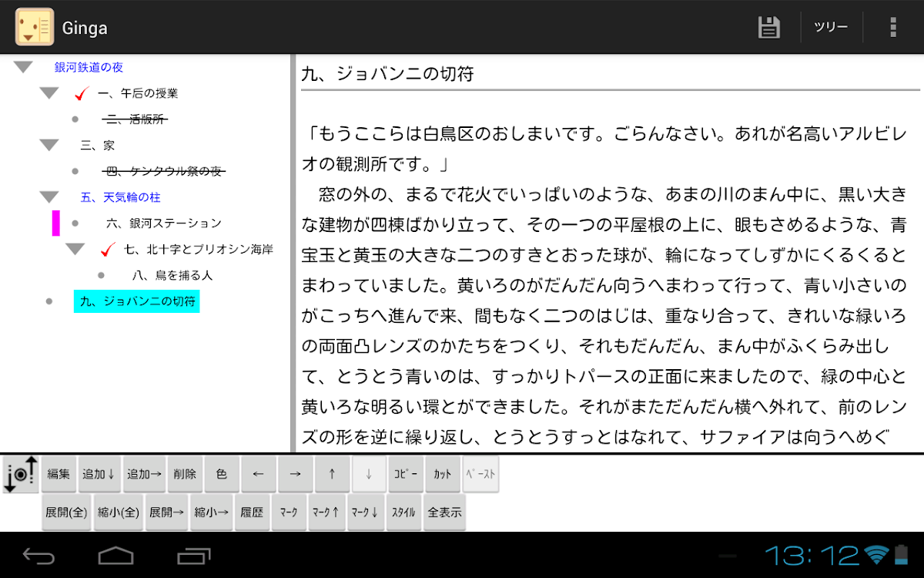Click the マーク toggle button
Screen dimensions: 924x578
click(x=290, y=512)
